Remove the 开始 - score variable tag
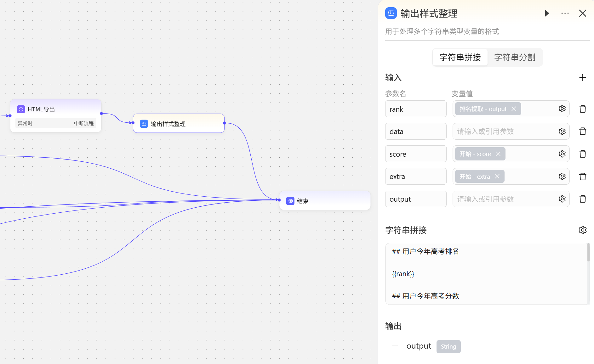 (498, 154)
